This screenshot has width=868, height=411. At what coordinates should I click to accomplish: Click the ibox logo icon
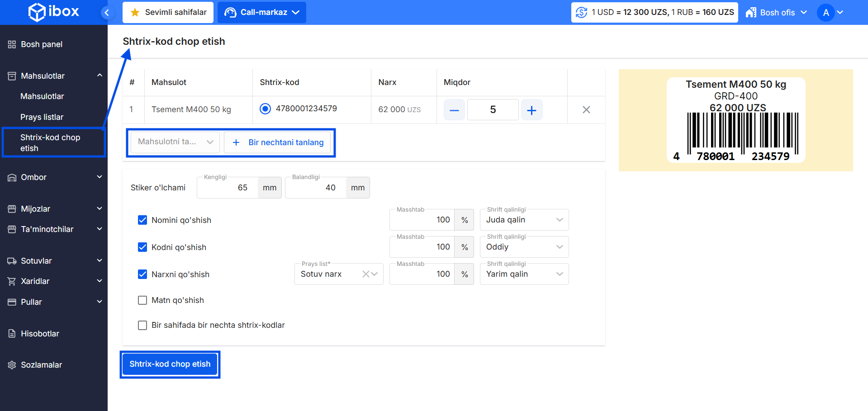pos(37,12)
